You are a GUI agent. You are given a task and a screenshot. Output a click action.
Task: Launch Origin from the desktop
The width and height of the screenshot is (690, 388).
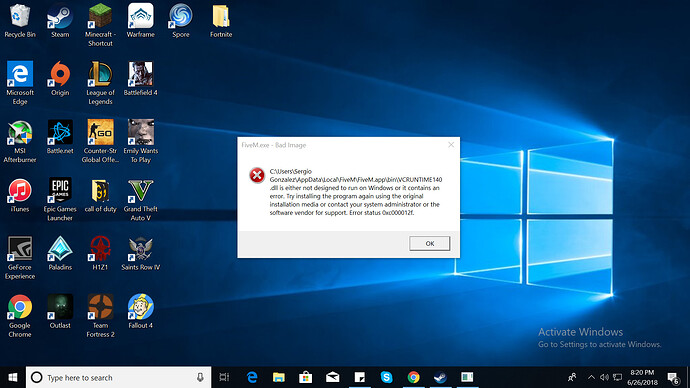tap(60, 79)
